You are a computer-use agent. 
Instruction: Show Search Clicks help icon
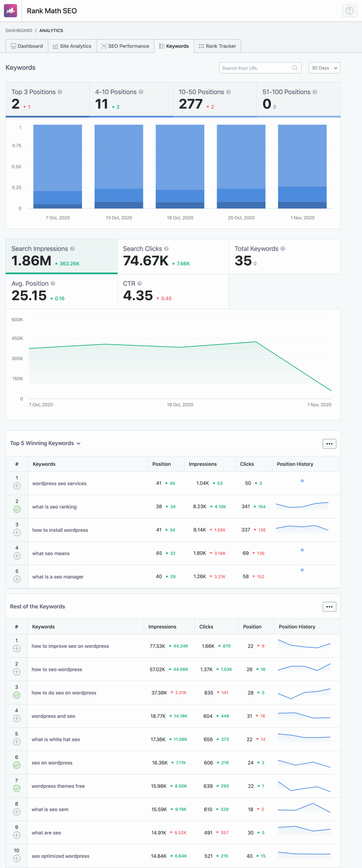click(x=166, y=249)
